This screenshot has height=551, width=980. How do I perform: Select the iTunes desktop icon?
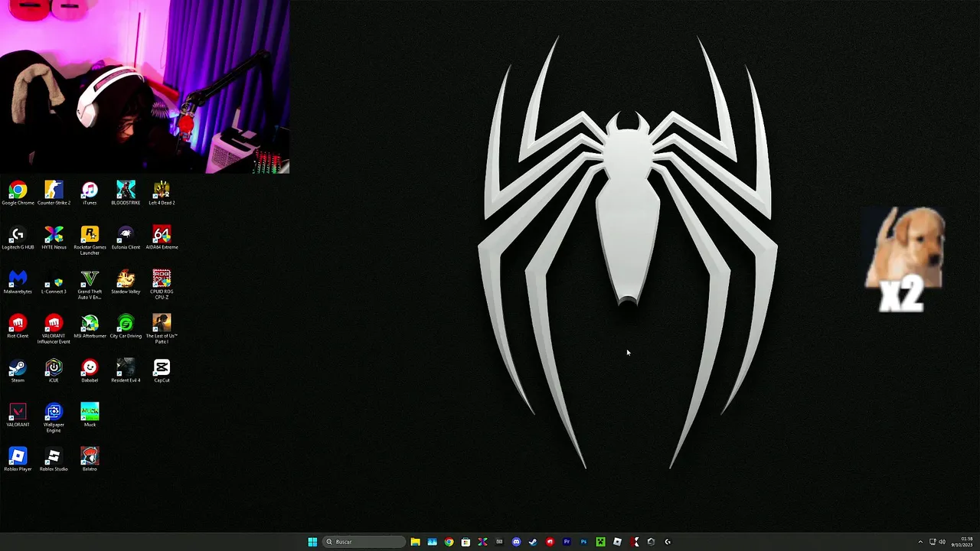[x=90, y=193]
